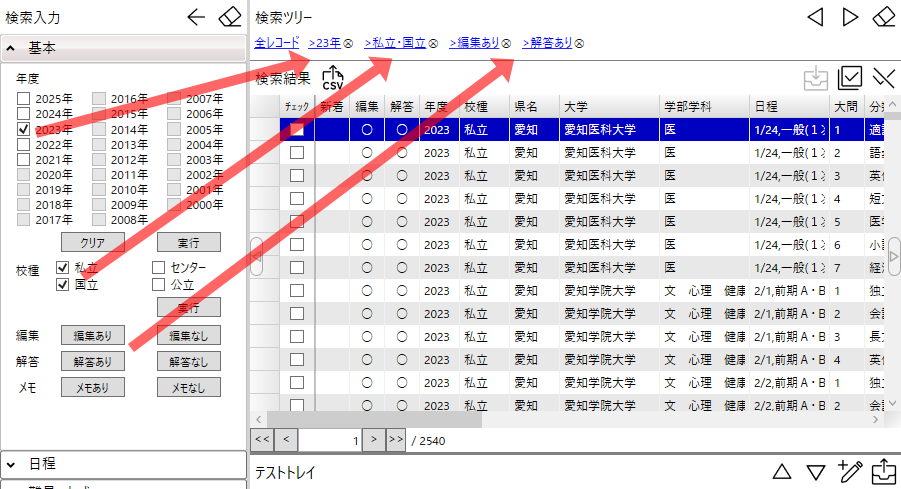This screenshot has width=901, height=489.
Task: Click the 編集なし button
Action: coord(188,336)
